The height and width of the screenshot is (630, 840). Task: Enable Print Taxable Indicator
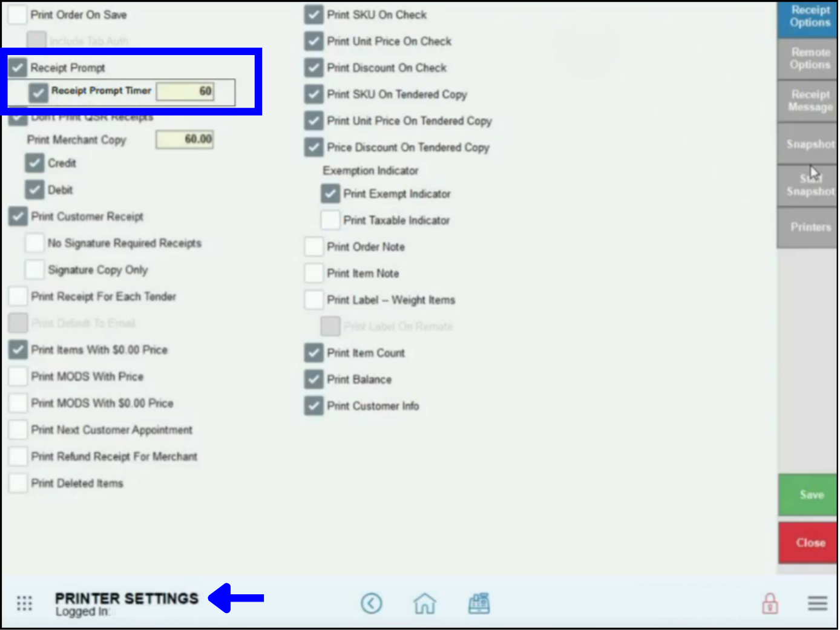pyautogui.click(x=330, y=220)
